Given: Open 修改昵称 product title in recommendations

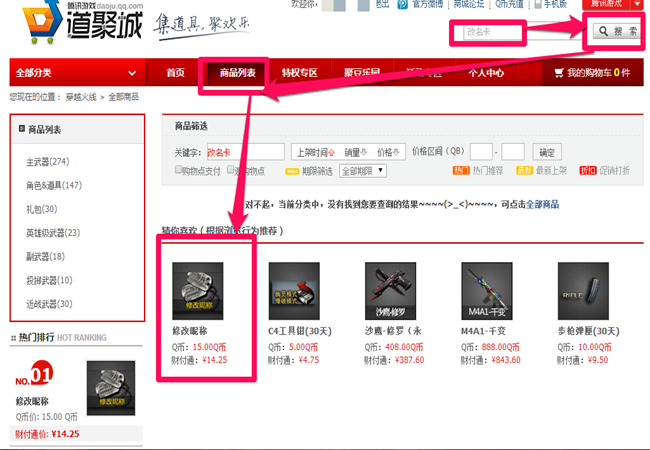Looking at the screenshot, I should click(189, 331).
